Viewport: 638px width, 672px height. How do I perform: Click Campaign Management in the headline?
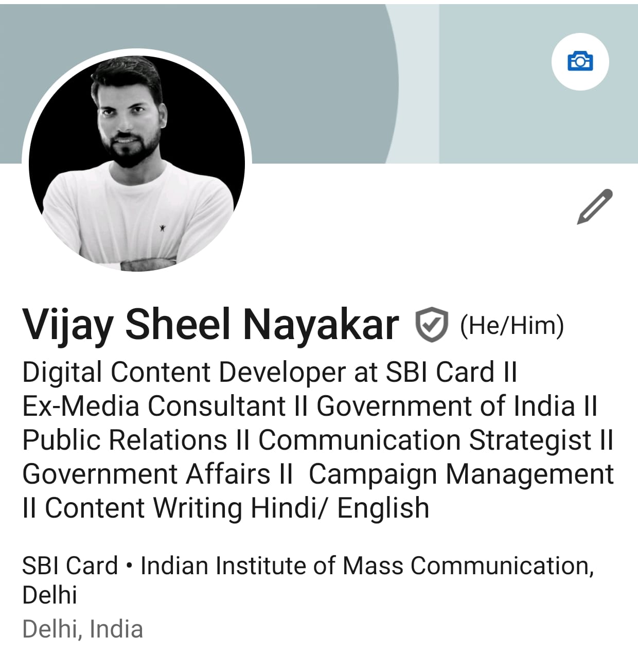click(461, 474)
